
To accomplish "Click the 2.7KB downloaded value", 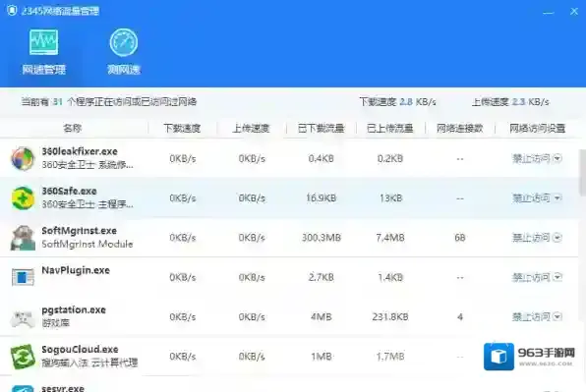I will coord(322,277).
